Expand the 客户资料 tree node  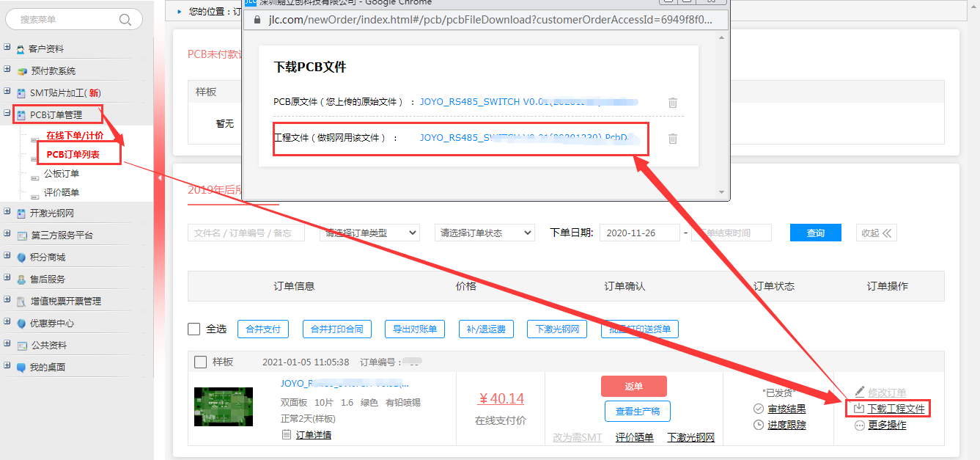click(7, 48)
